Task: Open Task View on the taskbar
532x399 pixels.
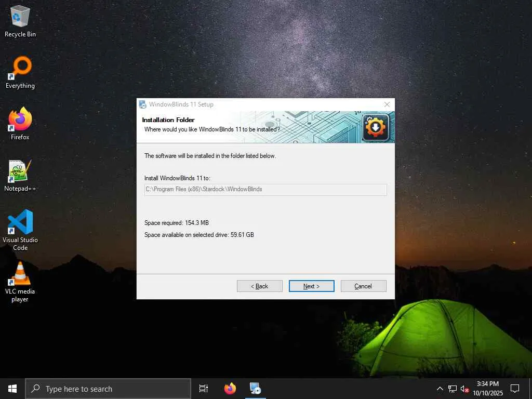Action: coord(204,389)
